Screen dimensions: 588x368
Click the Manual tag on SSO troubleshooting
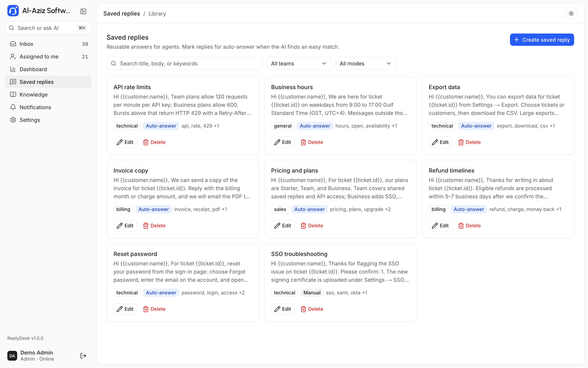pyautogui.click(x=312, y=293)
